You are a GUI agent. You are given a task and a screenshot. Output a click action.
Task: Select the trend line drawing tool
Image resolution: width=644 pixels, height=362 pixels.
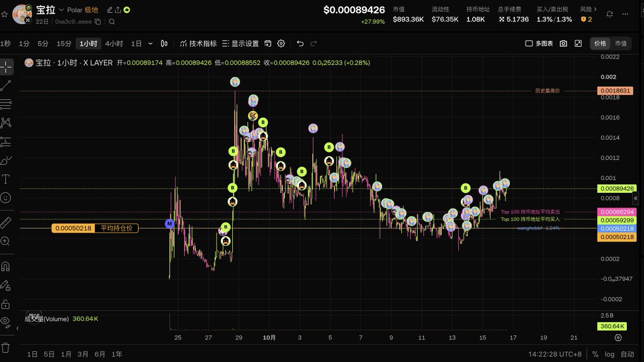coord(6,85)
